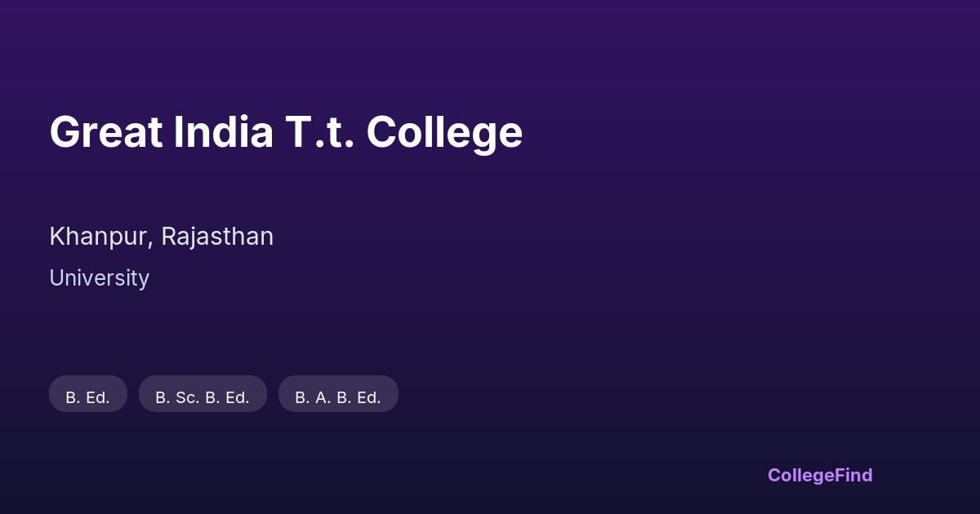Click the word "India" in the title
The height and width of the screenshot is (514, 980).
(x=223, y=132)
